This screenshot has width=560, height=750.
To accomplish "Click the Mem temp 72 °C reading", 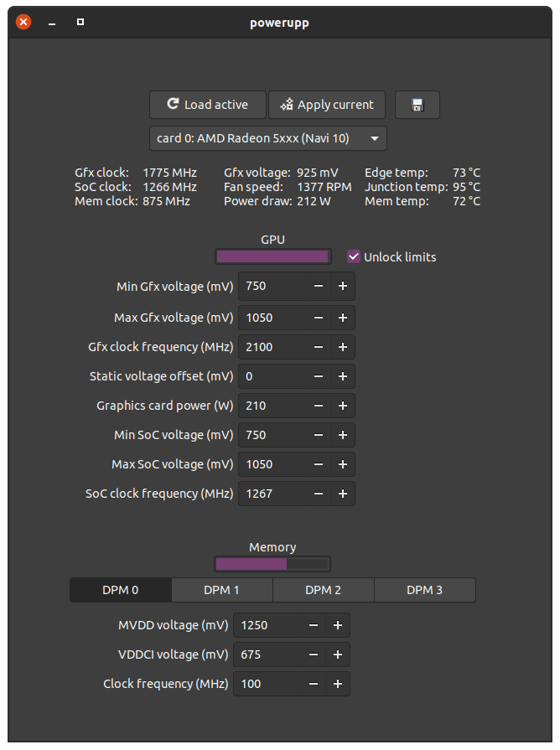I will point(423,201).
